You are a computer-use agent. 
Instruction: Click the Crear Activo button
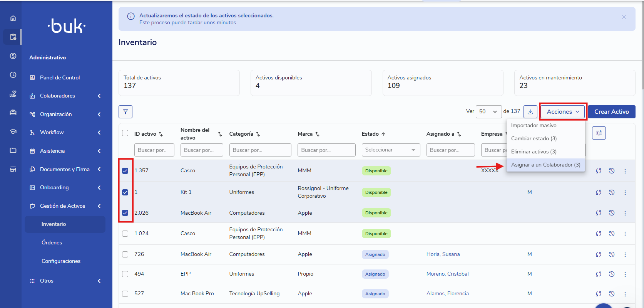[611, 112]
